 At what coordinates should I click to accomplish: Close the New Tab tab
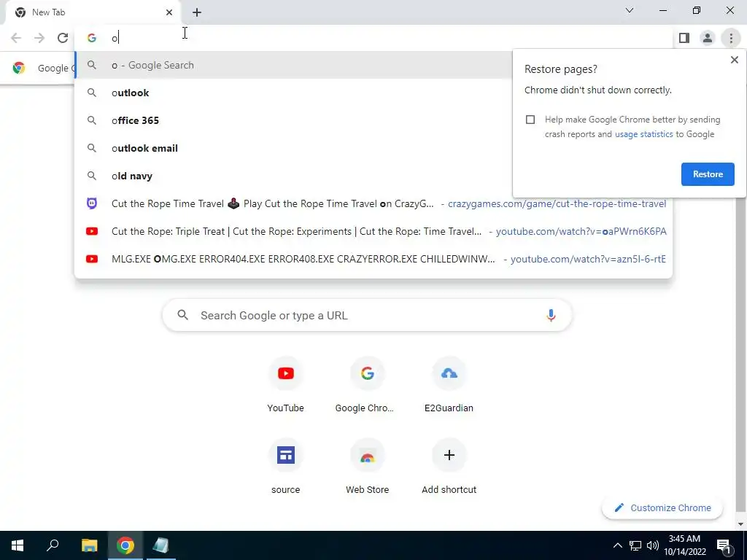[169, 12]
